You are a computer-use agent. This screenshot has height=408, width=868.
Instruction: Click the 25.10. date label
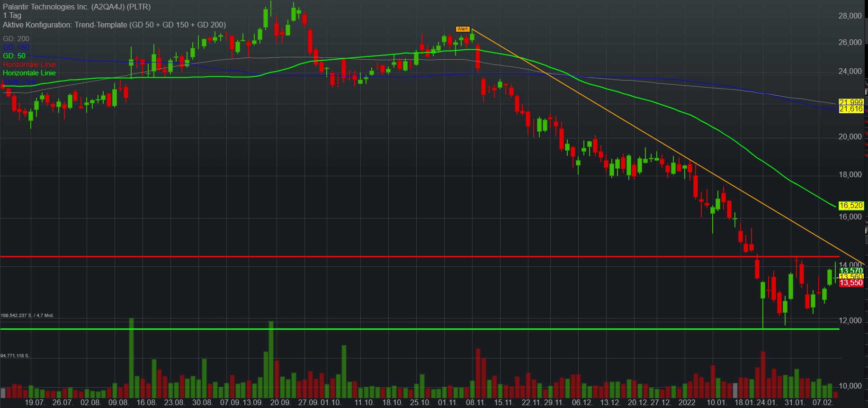pyautogui.click(x=420, y=403)
